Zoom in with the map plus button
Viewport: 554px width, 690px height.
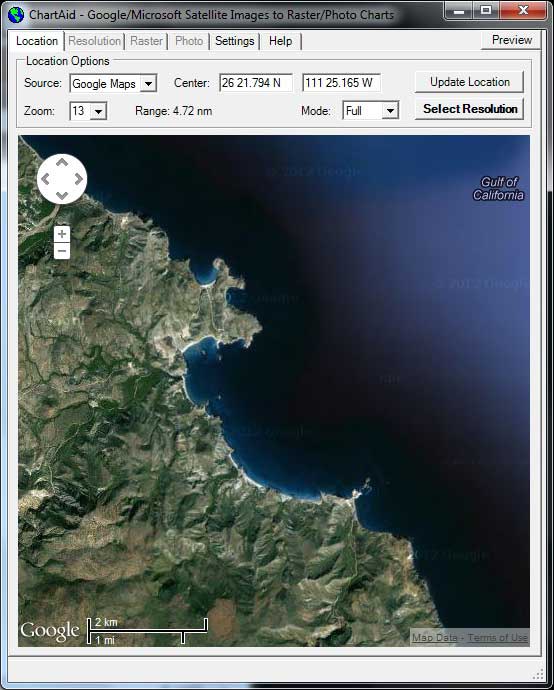coord(62,234)
